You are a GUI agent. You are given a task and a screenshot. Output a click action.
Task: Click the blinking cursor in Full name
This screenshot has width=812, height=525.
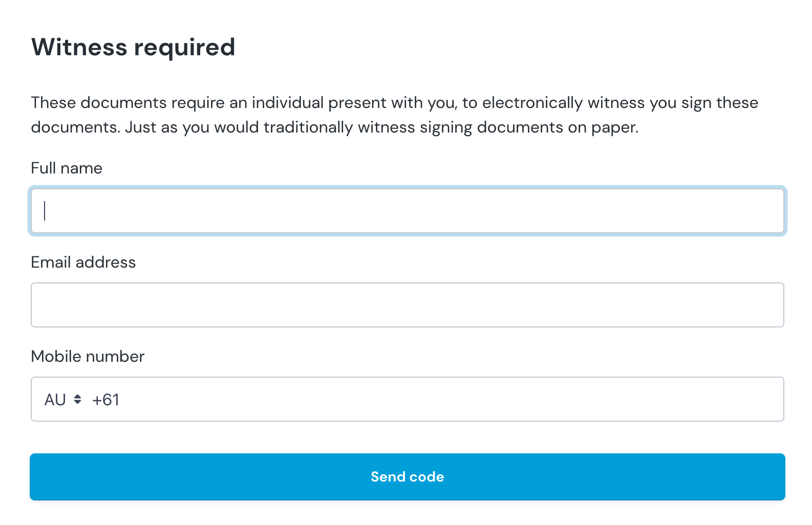pos(45,211)
